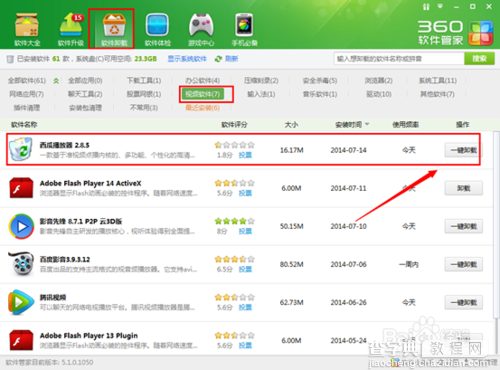
Task: Click the 腾讯视频 program icon
Action: 21,302
